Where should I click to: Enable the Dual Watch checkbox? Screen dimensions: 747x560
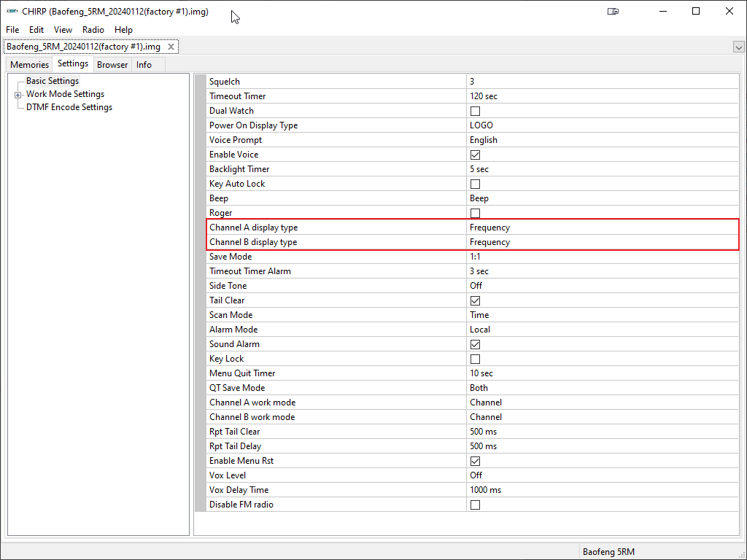point(475,111)
